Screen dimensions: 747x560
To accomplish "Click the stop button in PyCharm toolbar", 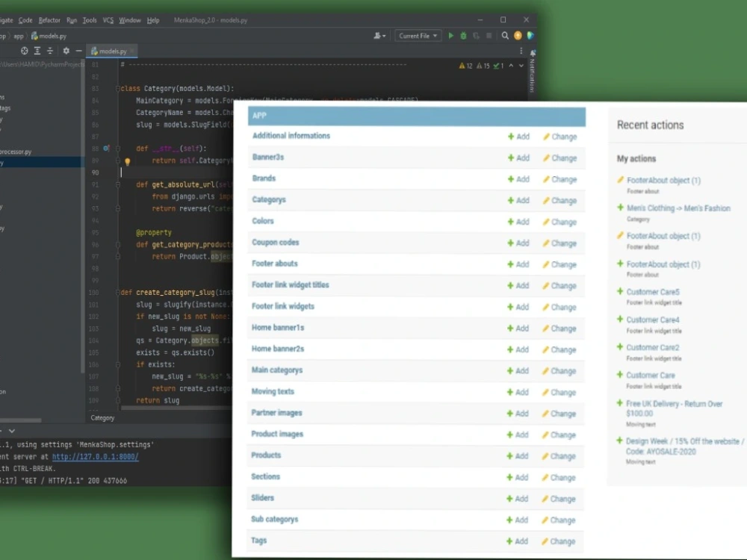I will [489, 36].
